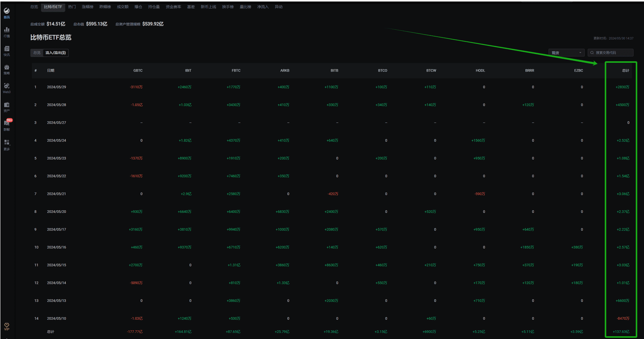
Task: Click the 日期 column header
Action: coord(51,70)
